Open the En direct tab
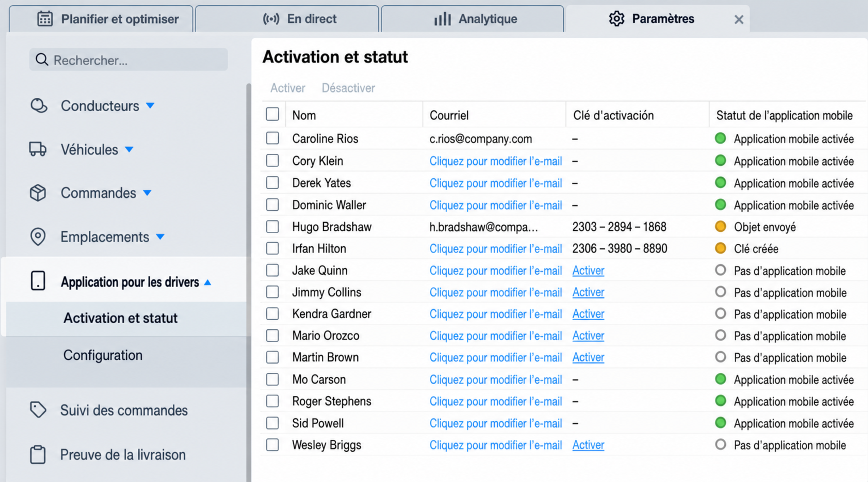Screen dimensions: 868x482 click(287, 19)
